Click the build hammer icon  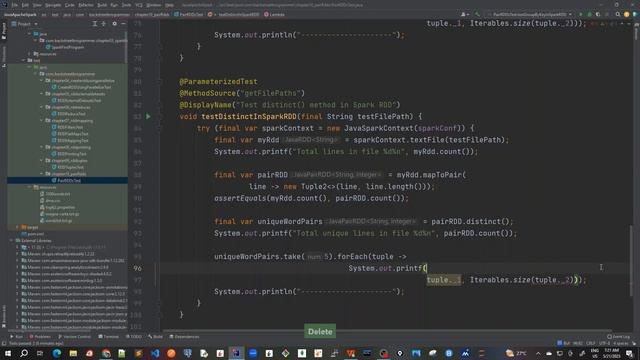pos(477,14)
